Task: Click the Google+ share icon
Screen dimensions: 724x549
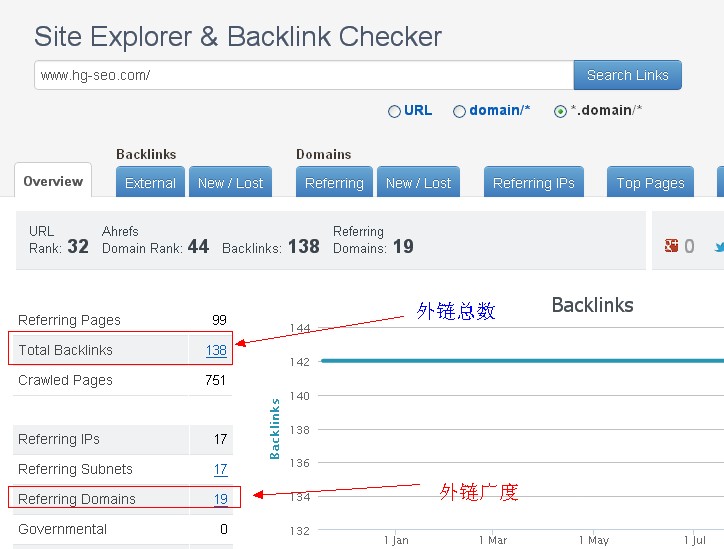Action: (x=672, y=246)
